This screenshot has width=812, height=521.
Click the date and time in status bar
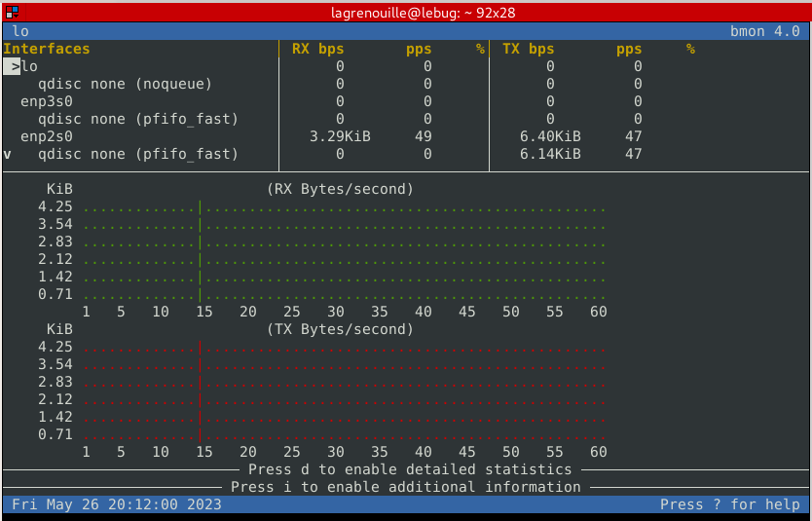pyautogui.click(x=117, y=504)
